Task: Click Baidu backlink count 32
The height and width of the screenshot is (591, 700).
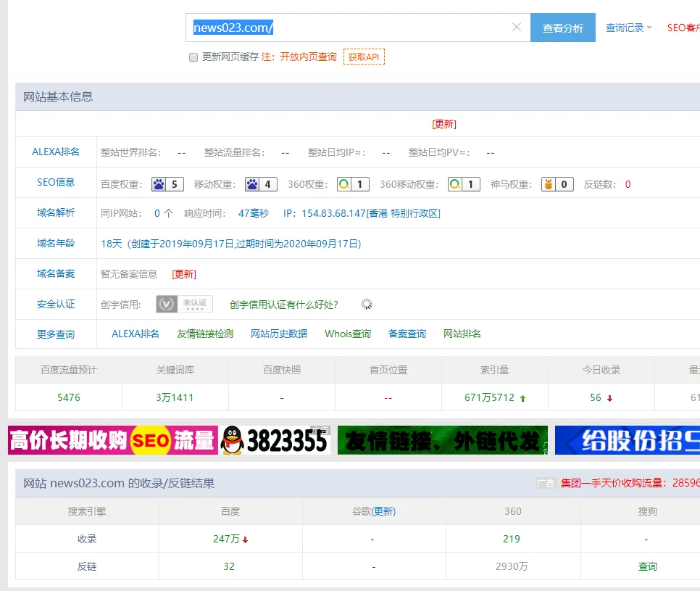Action: tap(229, 566)
